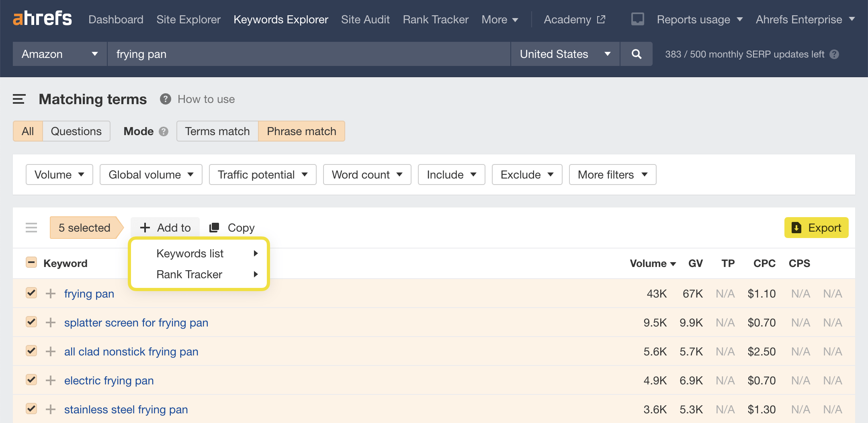The width and height of the screenshot is (868, 423).
Task: Uncheck the frying pan keyword checkbox
Action: (31, 293)
